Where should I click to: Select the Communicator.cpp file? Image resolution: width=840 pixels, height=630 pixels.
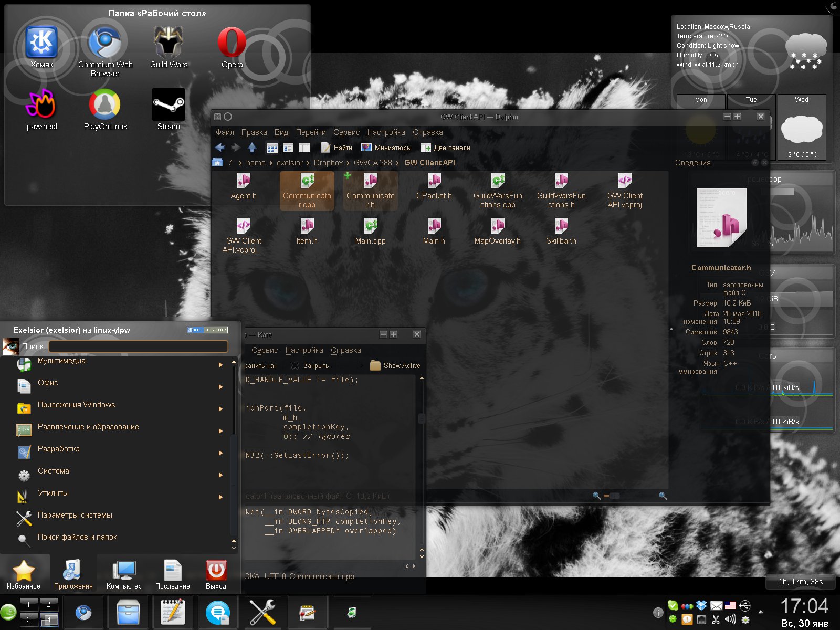(307, 191)
